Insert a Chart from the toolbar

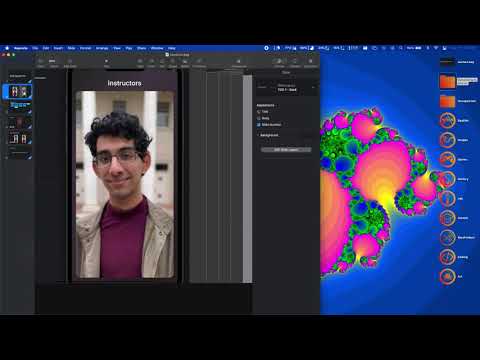[151, 63]
